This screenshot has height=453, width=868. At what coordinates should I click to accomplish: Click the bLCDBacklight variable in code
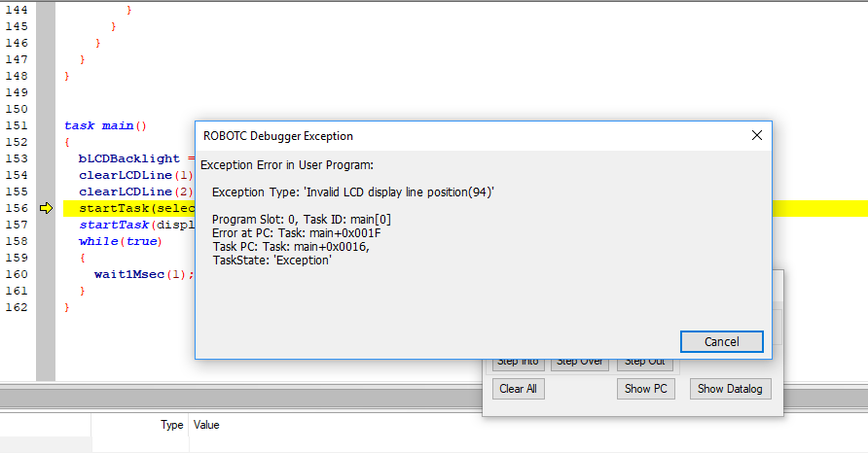pos(129,158)
